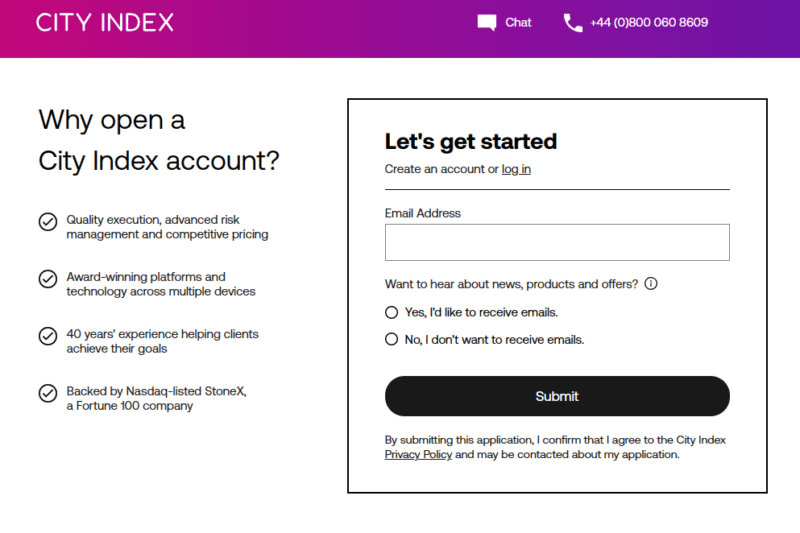The width and height of the screenshot is (800, 533).
Task: Click the info icon beside offers question
Action: coord(651,284)
